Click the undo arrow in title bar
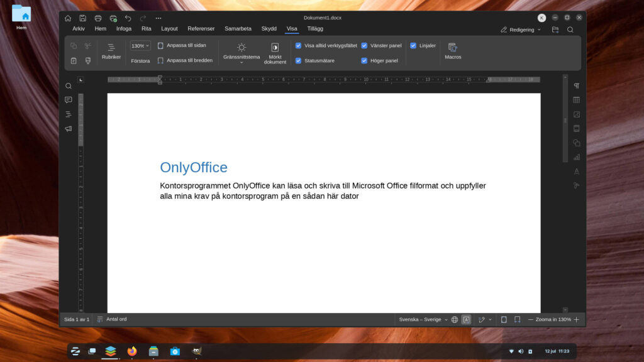 coord(128,18)
